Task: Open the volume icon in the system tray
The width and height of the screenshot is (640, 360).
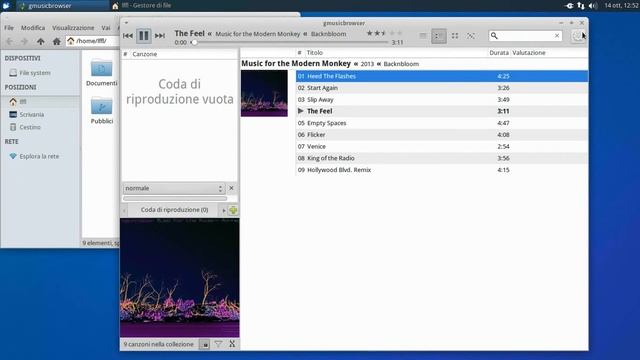Action: (x=593, y=6)
